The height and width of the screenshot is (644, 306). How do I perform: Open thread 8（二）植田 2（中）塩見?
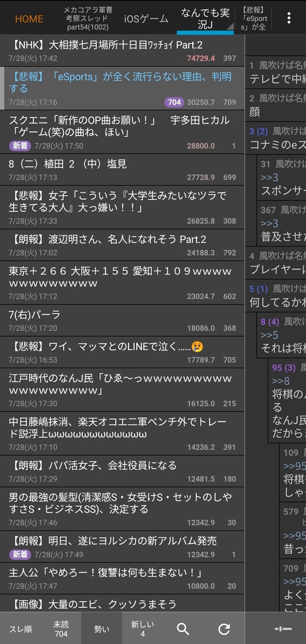tap(122, 169)
